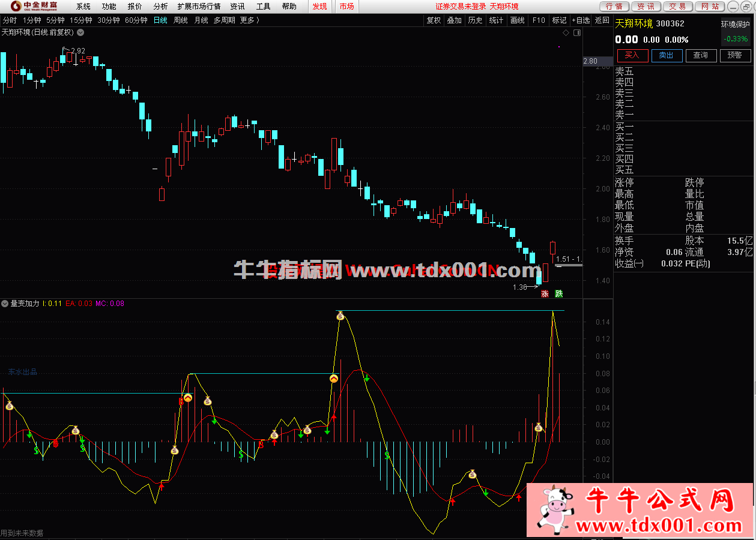Image resolution: width=756 pixels, height=540 pixels.
Task: Select the 多周期 multi-period view
Action: click(x=225, y=20)
